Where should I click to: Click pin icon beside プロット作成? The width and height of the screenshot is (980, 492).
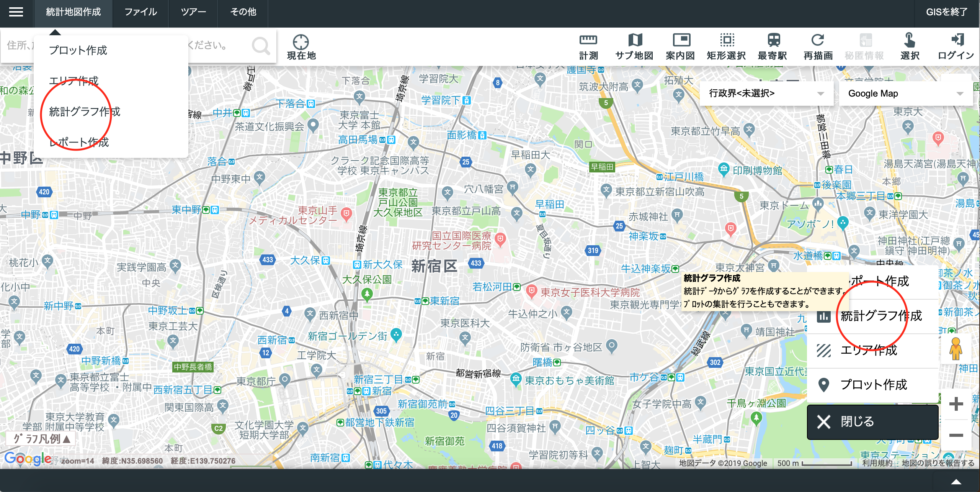[824, 384]
